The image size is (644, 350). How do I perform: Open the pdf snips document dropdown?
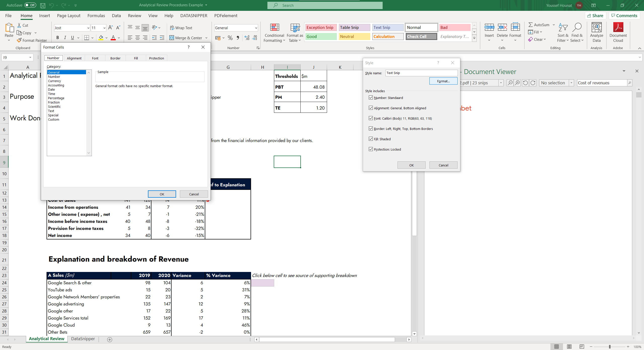(501, 83)
